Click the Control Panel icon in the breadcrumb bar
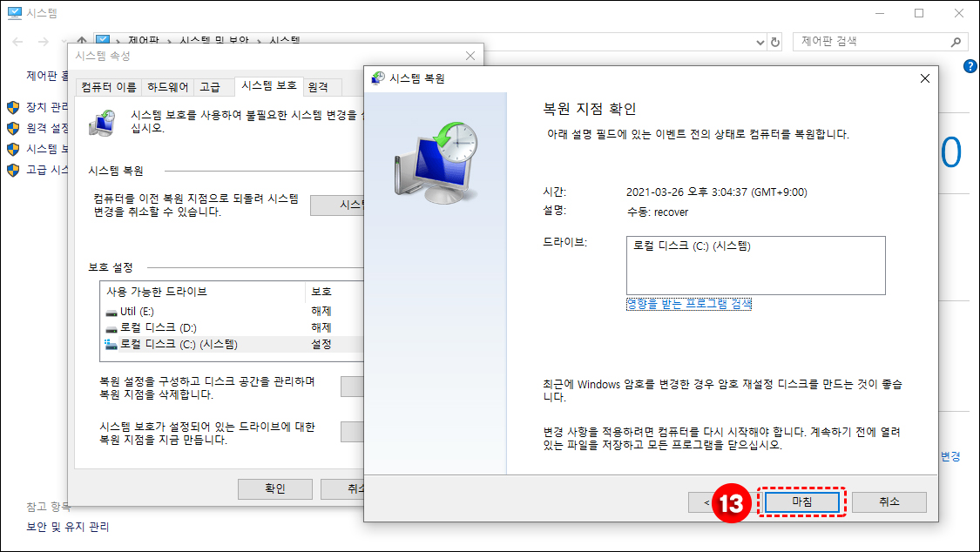This screenshot has height=552, width=980. pos(103,41)
